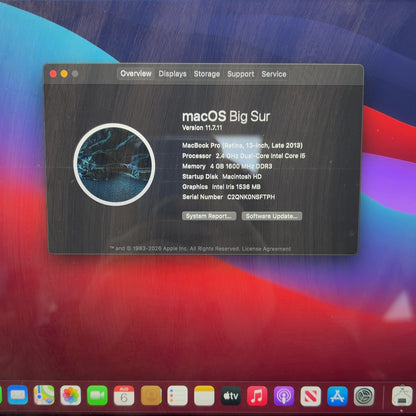Open System Preferences from the dock
The image size is (416, 416).
pos(364,395)
